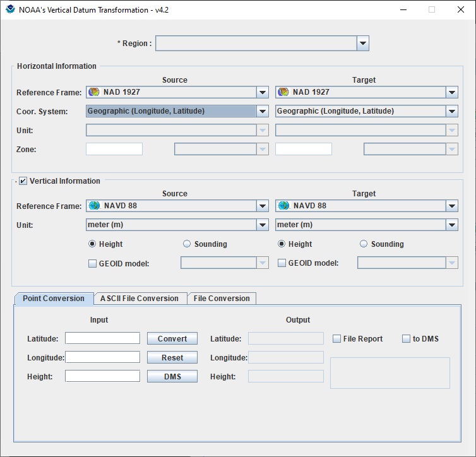The width and height of the screenshot is (476, 457).
Task: Enable target GEOID model checkbox
Action: (282, 263)
